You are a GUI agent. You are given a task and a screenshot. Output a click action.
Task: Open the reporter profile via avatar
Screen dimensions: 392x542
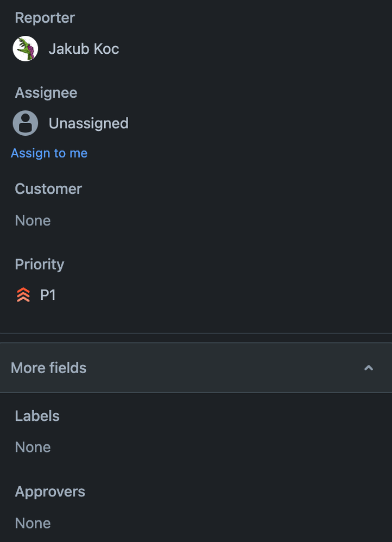pos(25,48)
